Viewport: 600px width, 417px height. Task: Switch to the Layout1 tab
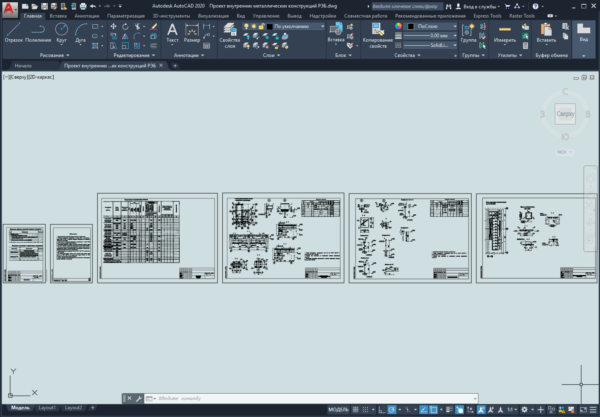click(x=47, y=408)
